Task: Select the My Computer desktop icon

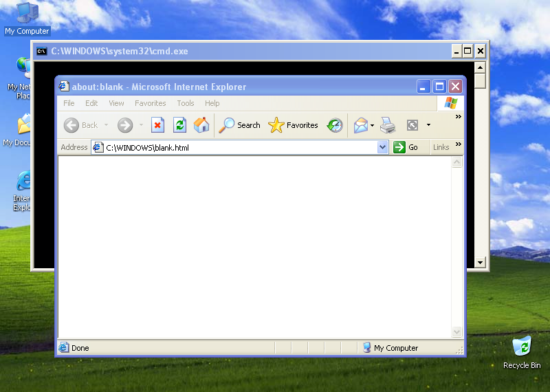Action: pos(27,19)
